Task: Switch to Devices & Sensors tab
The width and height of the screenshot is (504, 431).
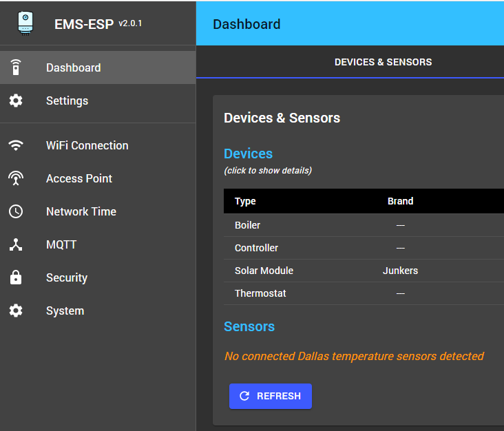Action: coord(383,62)
